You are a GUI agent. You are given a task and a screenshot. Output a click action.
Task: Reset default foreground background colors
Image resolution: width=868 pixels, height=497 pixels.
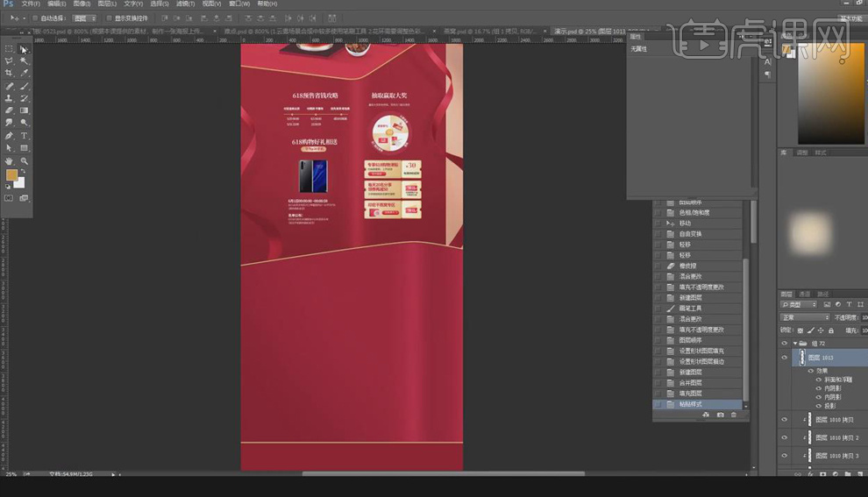coord(8,187)
